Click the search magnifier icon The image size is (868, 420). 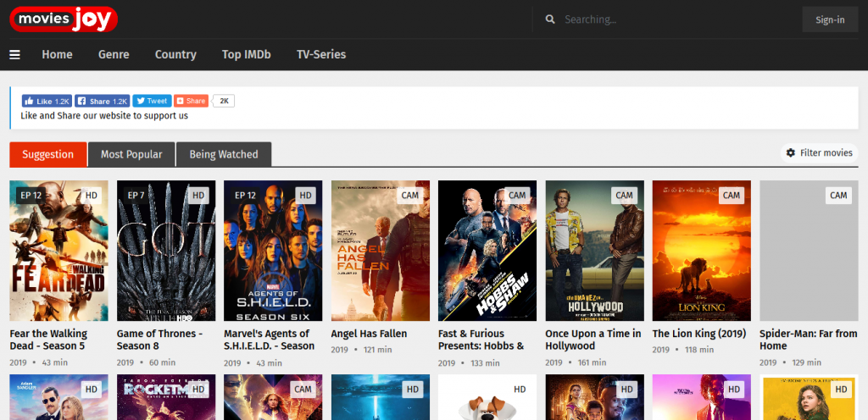tap(549, 19)
